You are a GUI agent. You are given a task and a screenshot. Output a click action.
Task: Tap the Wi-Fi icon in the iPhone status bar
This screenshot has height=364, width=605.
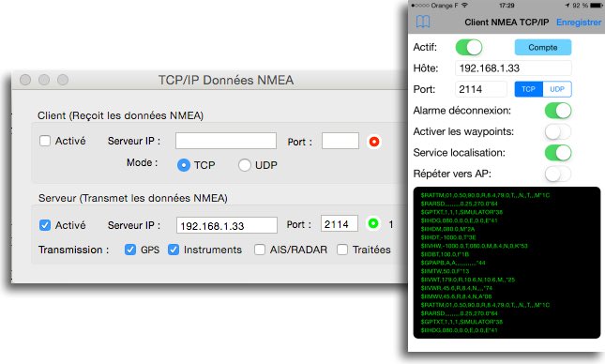464,6
